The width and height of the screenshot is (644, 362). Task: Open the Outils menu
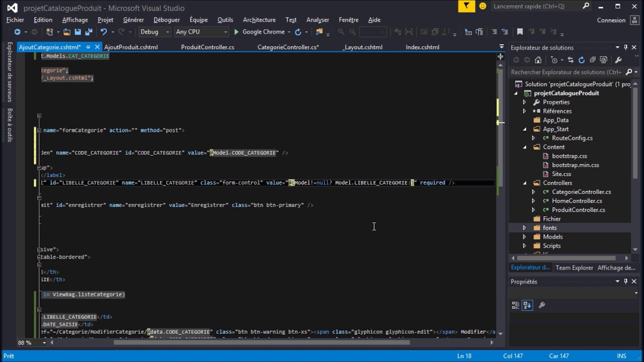225,20
